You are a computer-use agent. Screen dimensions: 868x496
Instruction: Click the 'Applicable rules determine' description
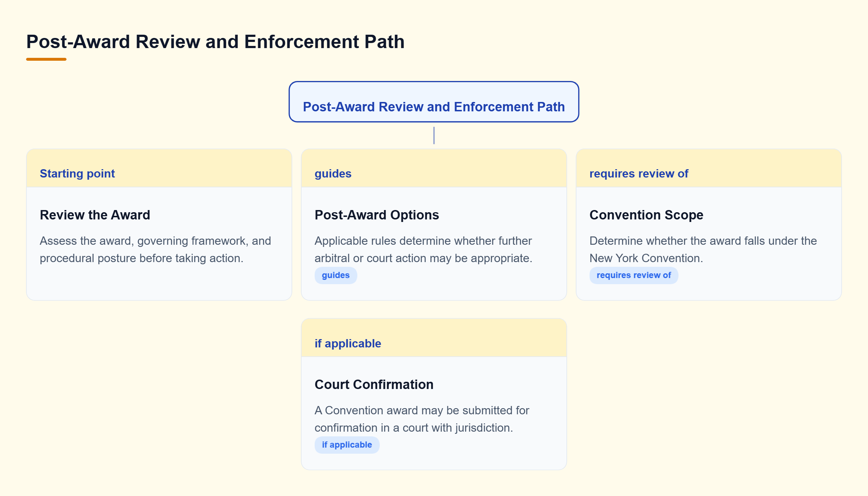423,249
